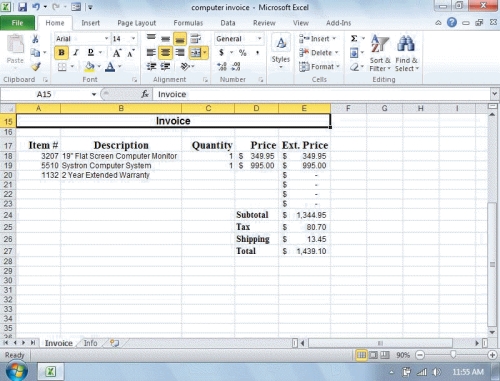Open Excel Help with question mark icon
The height and width of the screenshot is (381, 500).
[x=452, y=22]
